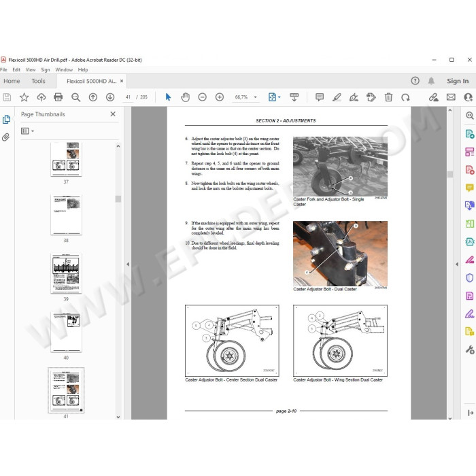Click the page number field showing 41
Viewport: 476px width, 476px height.
coord(128,97)
